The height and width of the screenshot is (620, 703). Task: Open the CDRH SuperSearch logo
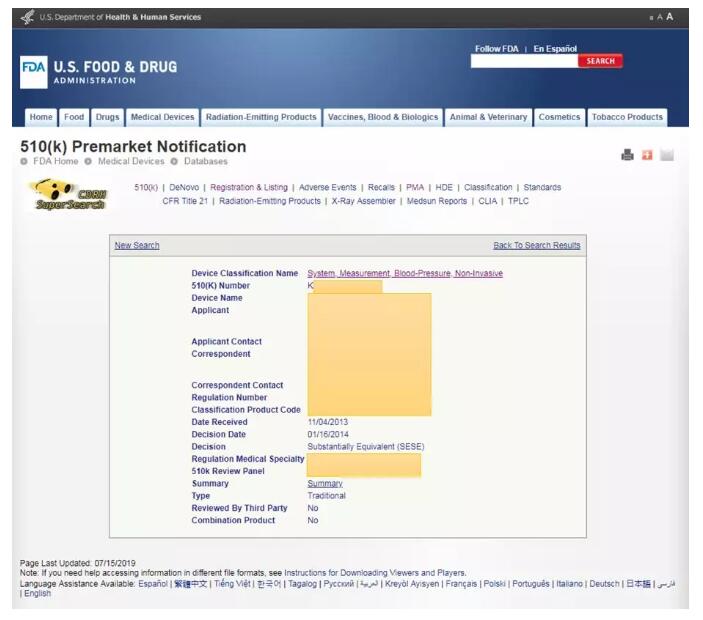coord(67,194)
